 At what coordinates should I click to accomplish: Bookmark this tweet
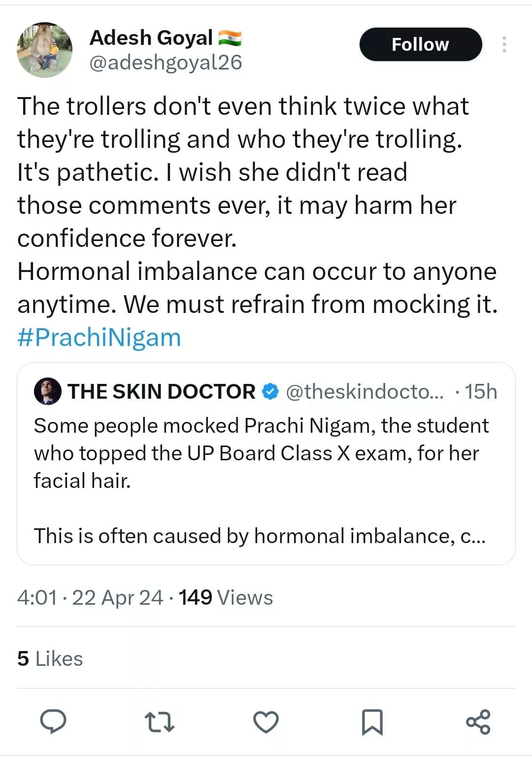pyautogui.click(x=372, y=722)
